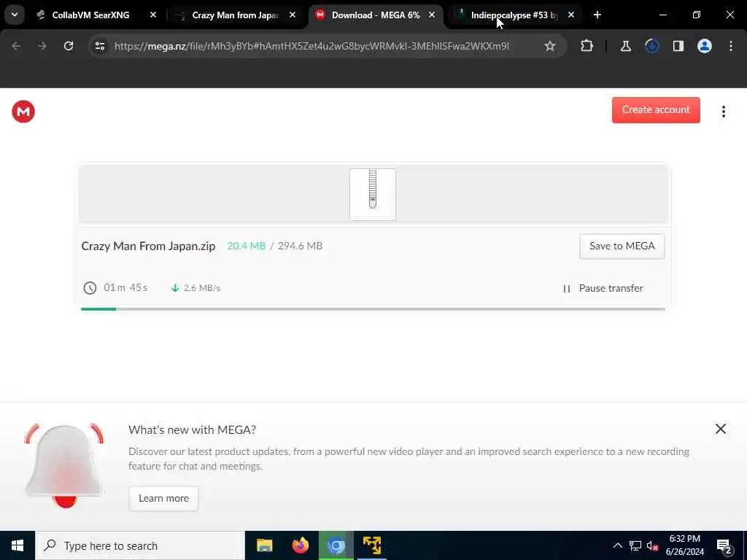Open the yellow app icon in taskbar
The width and height of the screenshot is (747, 560).
point(371,545)
